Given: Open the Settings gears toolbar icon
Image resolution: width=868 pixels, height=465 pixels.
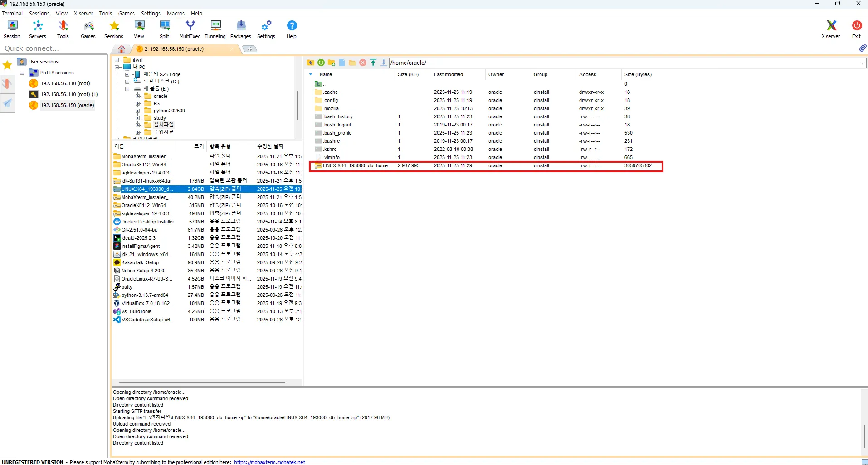Looking at the screenshot, I should [x=266, y=29].
